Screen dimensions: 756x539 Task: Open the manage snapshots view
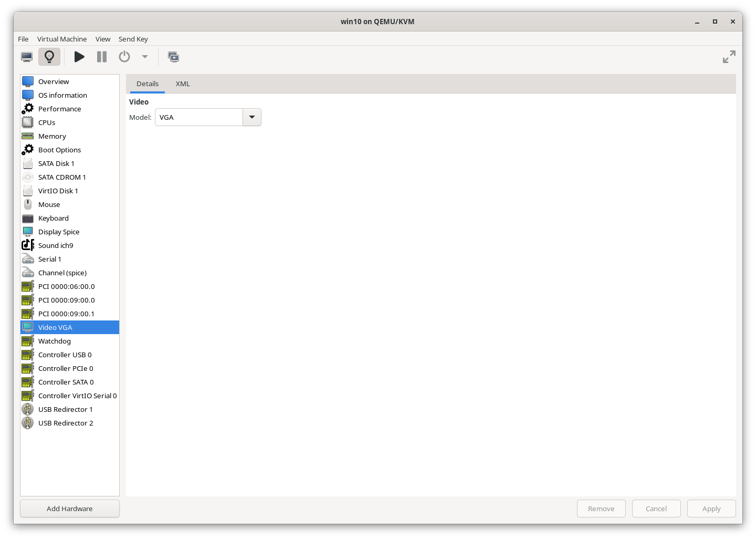point(174,57)
